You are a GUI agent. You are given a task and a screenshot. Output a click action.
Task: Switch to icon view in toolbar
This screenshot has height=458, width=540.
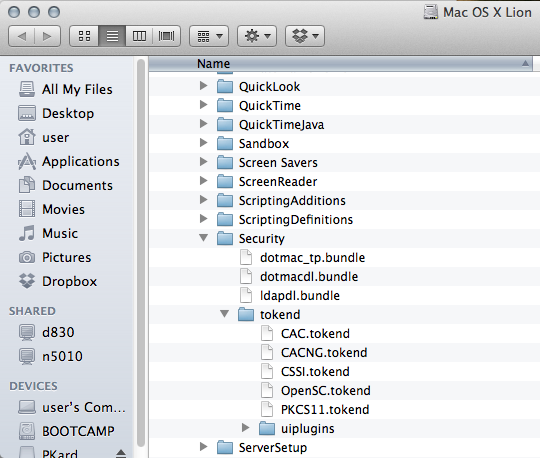coord(84,36)
